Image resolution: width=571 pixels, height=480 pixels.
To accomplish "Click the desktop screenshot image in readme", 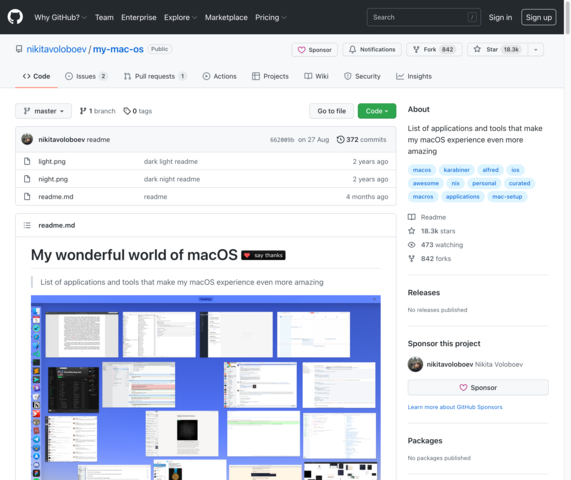I will tap(206, 387).
